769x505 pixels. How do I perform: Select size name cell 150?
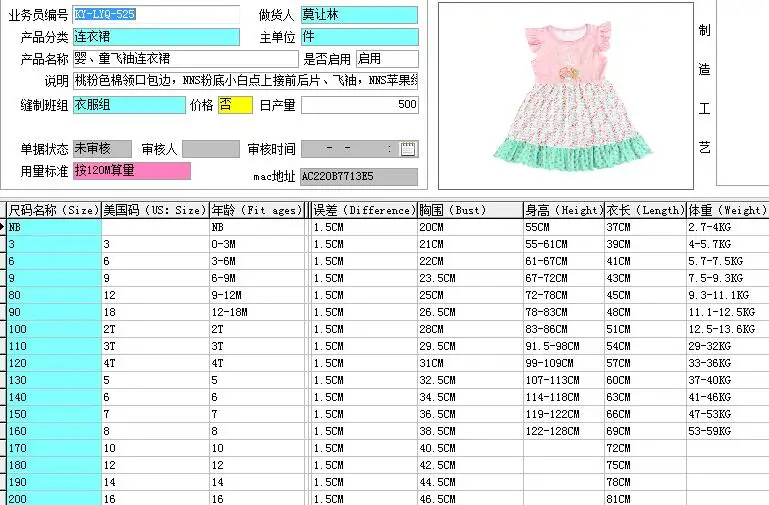pos(54,414)
